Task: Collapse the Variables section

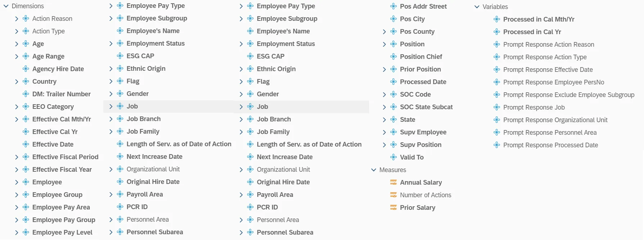Action: point(477,7)
